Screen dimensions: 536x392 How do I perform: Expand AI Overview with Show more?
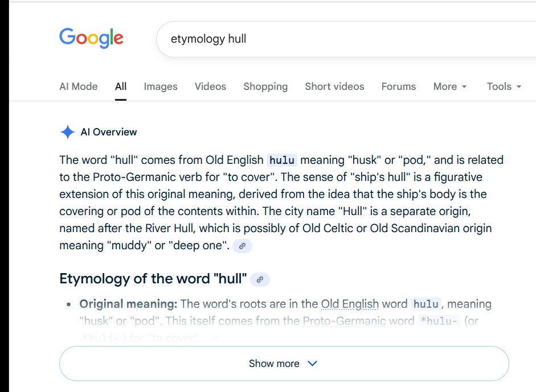tap(283, 364)
